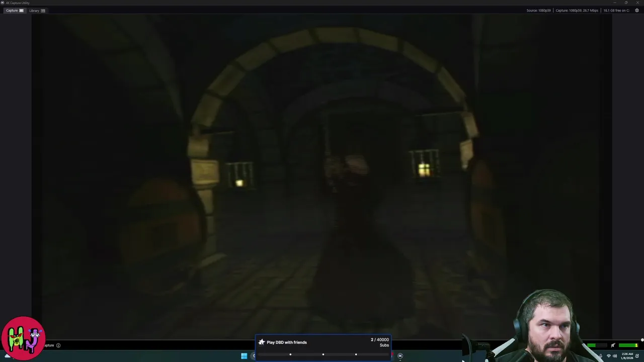Open the Library tab
Screen dimensions: 644x362
pos(37,11)
